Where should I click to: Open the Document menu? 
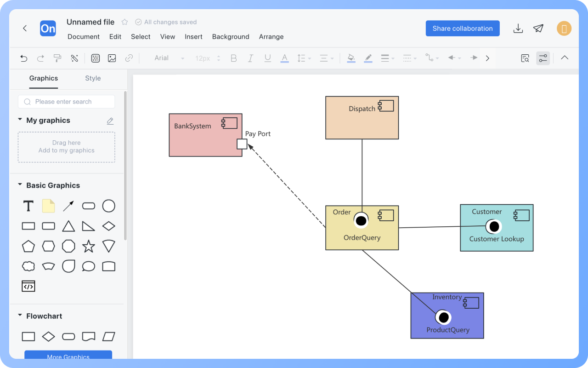pos(84,37)
